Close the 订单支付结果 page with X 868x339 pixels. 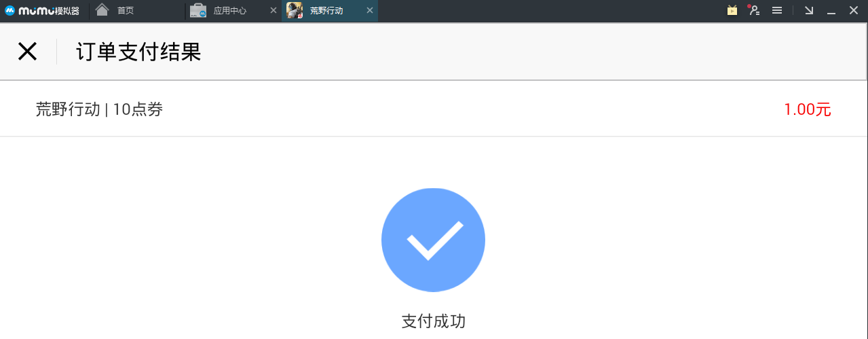27,51
